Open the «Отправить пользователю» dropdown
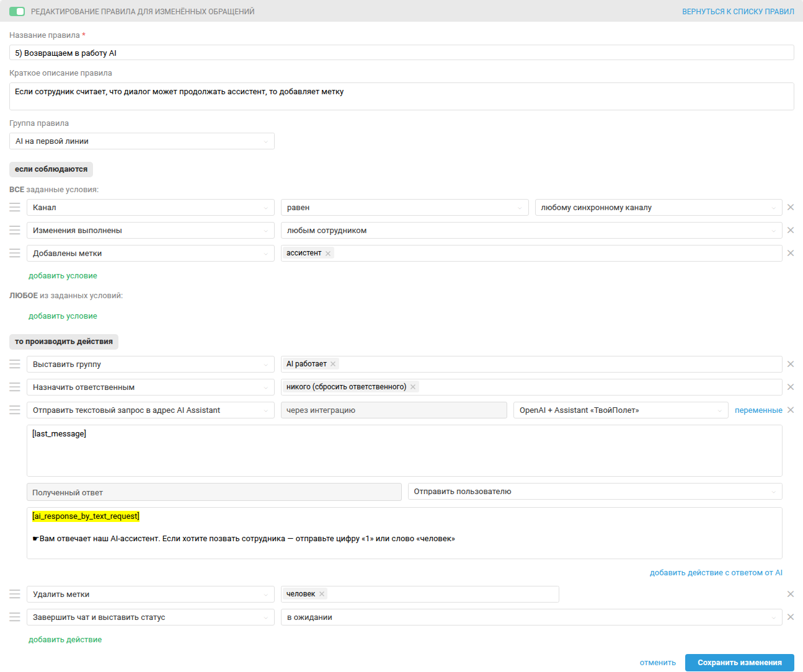The image size is (803, 672). [x=594, y=492]
